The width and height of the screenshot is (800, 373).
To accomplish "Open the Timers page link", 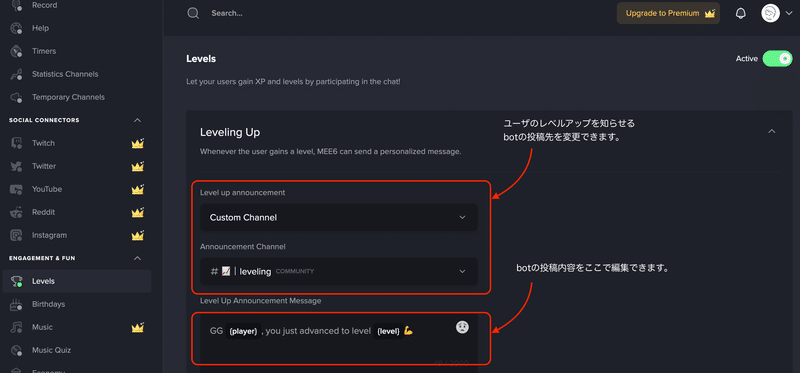I will [44, 51].
